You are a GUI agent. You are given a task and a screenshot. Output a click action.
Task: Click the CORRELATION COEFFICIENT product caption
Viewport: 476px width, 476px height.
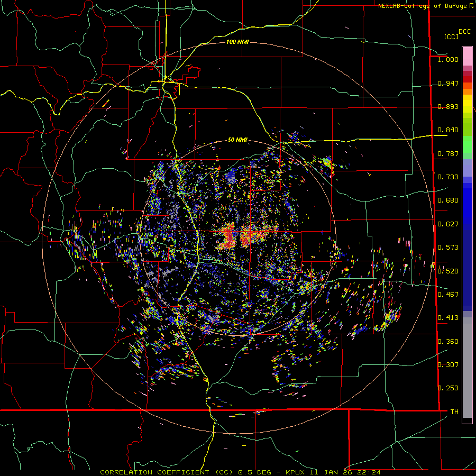167,472
